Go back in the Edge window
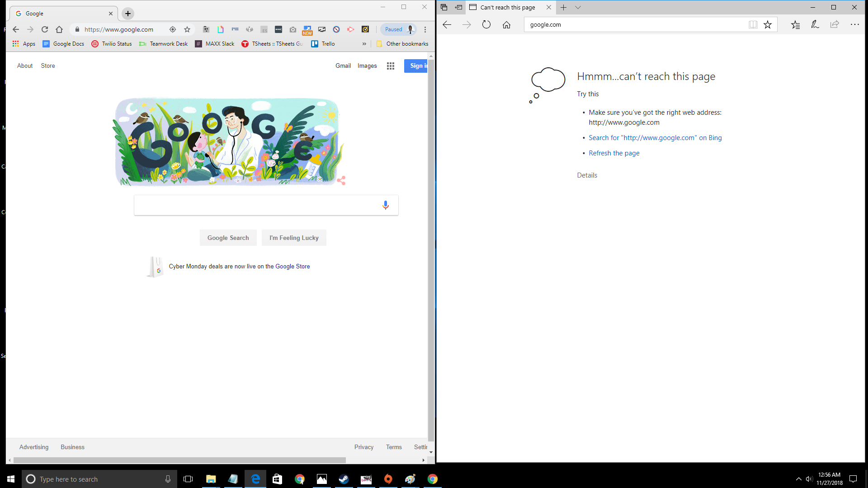Screen dimensions: 868x488 coord(447,24)
